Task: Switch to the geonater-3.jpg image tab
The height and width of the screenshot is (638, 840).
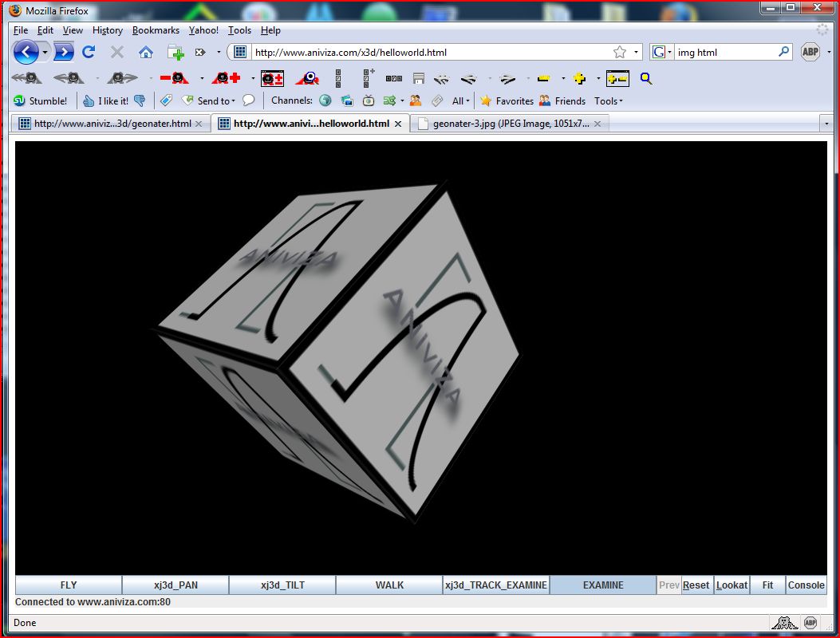Action: coord(511,124)
